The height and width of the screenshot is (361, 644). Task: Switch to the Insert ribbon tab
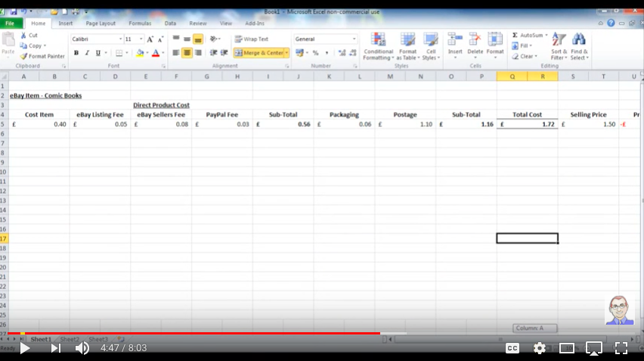65,23
